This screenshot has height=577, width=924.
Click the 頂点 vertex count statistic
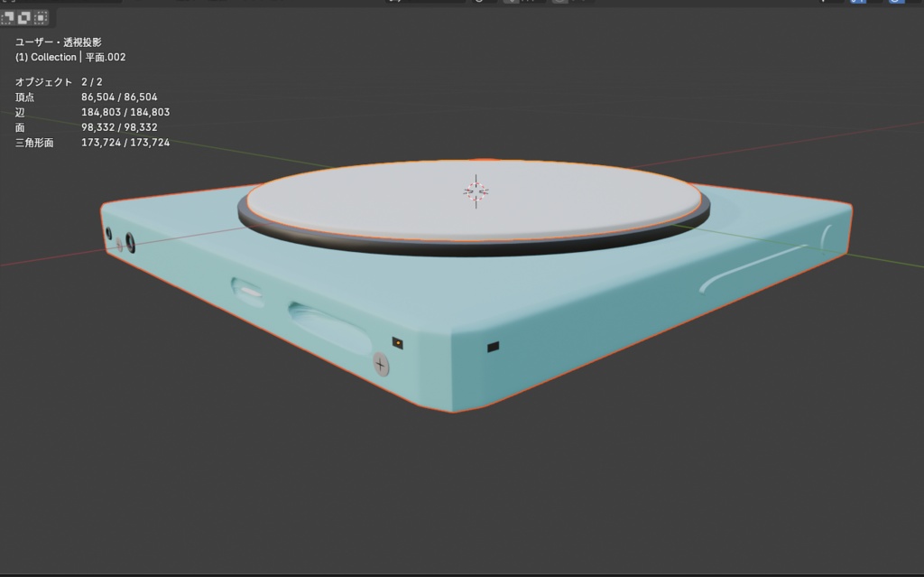click(x=86, y=97)
